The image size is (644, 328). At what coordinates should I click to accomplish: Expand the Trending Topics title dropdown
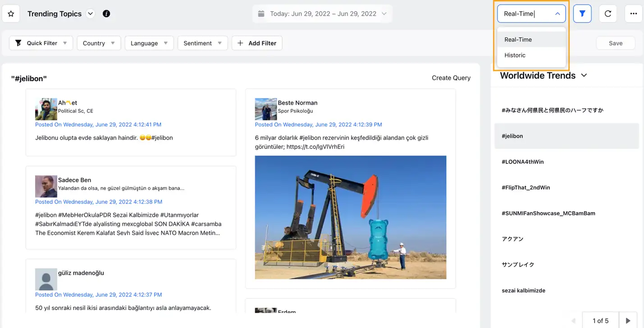click(x=90, y=14)
